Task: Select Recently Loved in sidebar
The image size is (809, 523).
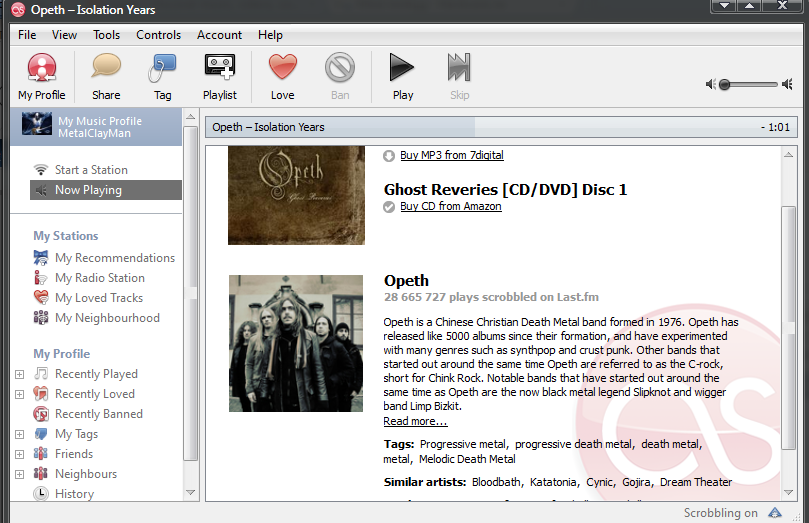Action: (95, 394)
